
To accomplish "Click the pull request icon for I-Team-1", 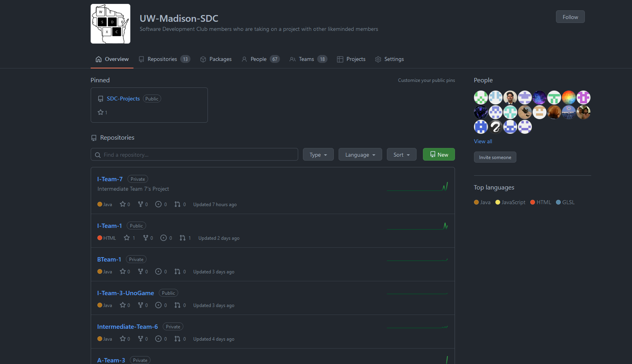I will pos(183,238).
